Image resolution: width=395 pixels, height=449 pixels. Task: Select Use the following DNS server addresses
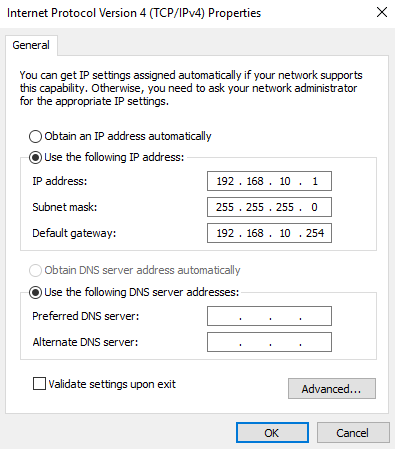tap(35, 292)
